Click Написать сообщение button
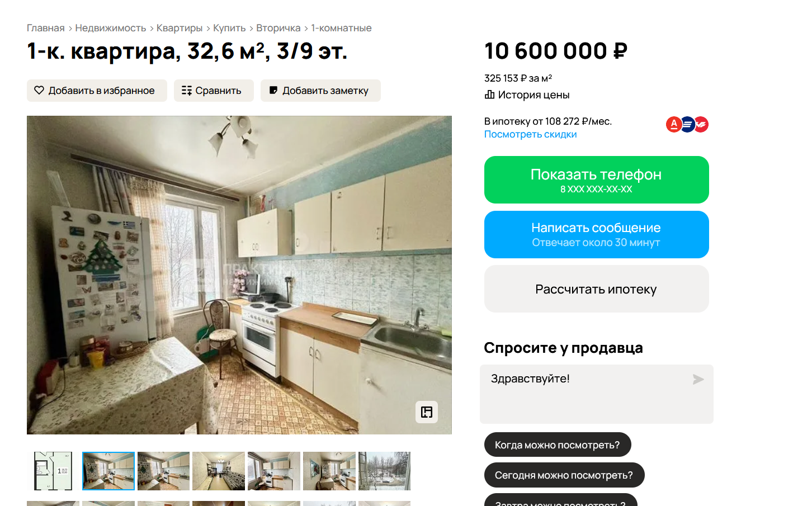 (x=597, y=234)
